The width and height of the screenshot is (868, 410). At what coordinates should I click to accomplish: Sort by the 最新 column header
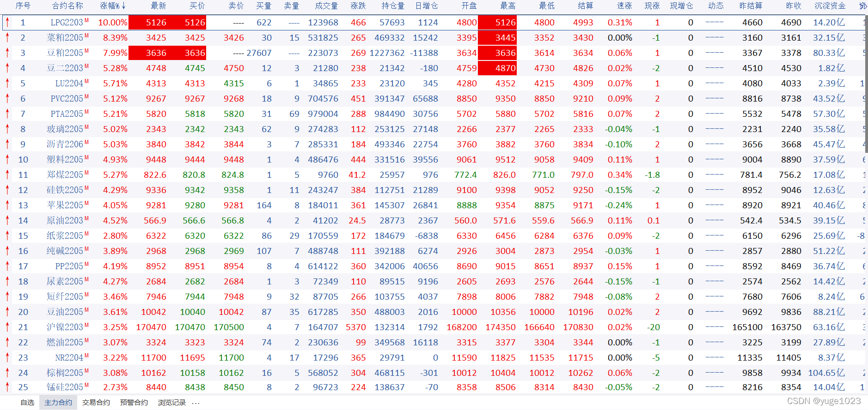[159, 6]
